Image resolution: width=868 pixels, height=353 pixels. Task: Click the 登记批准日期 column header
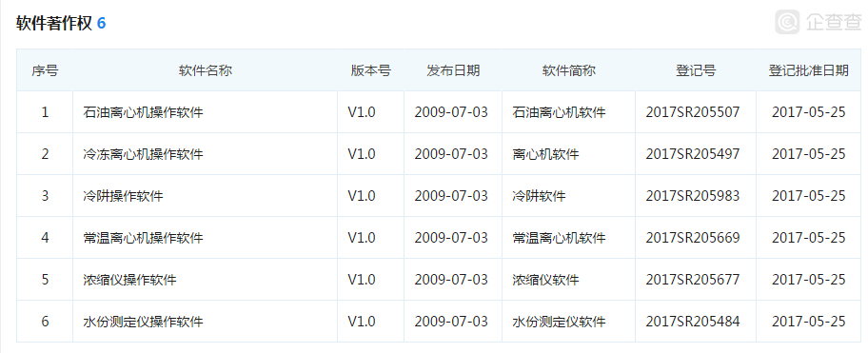[808, 70]
